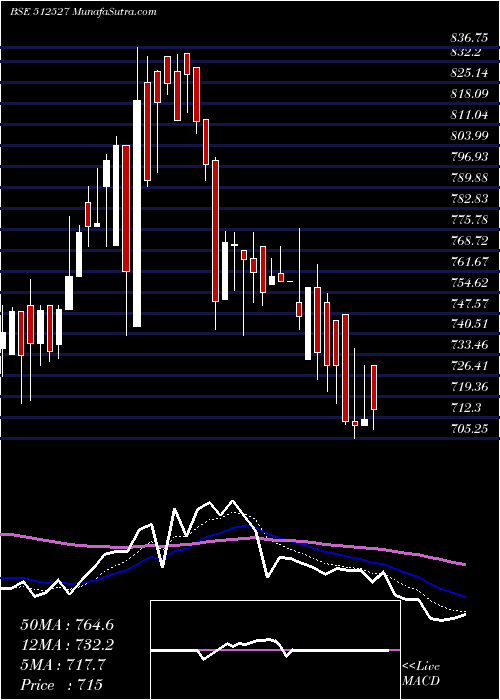This screenshot has width=500, height=700.
Task: Click the 768.72 price label
Action: tap(471, 241)
